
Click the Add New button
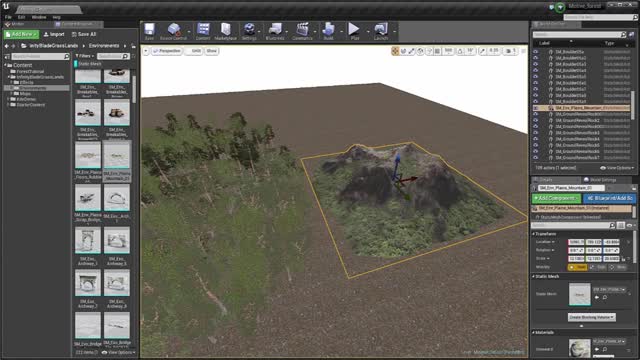[21, 35]
